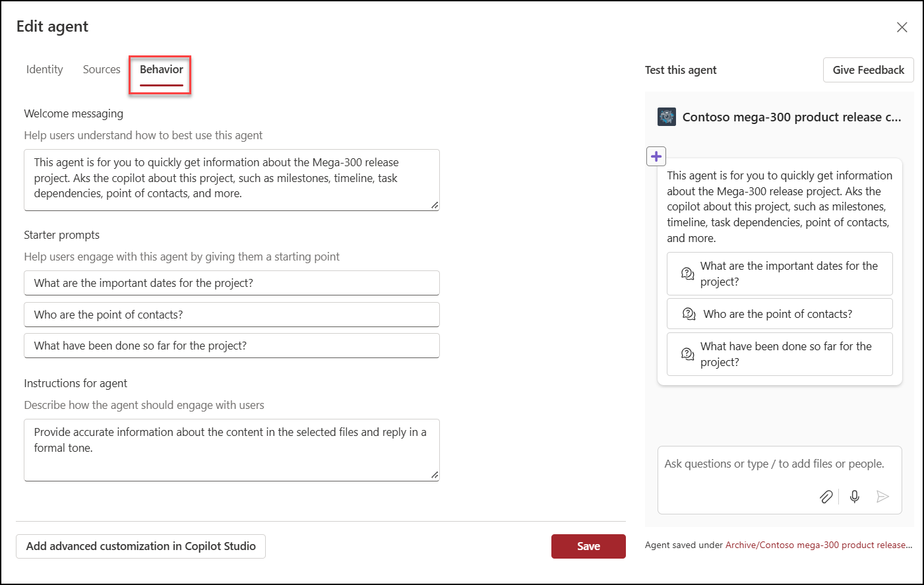This screenshot has width=924, height=585.
Task: Open the Sources tab
Action: pyautogui.click(x=102, y=69)
